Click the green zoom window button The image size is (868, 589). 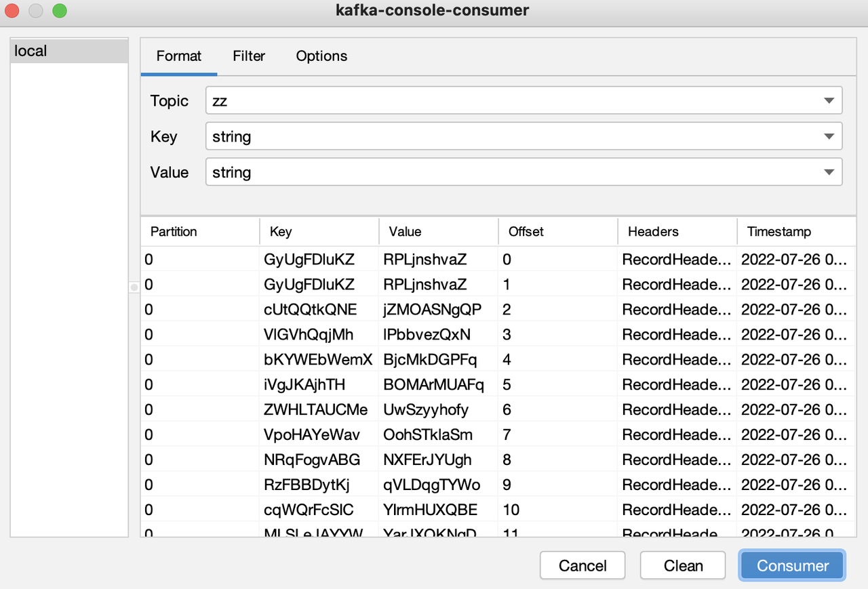(60, 11)
